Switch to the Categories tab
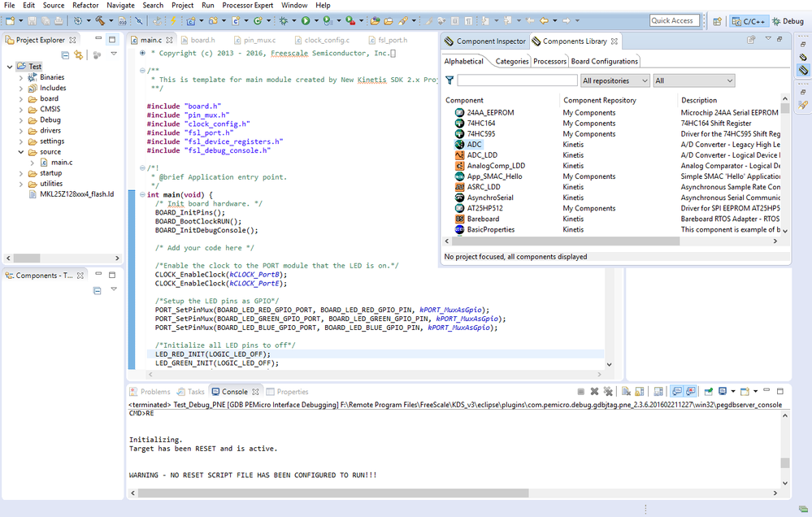812x517 pixels. pyautogui.click(x=511, y=61)
